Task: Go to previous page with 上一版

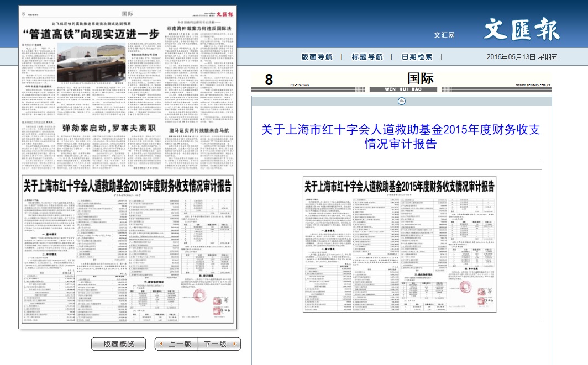Action: 176,344
